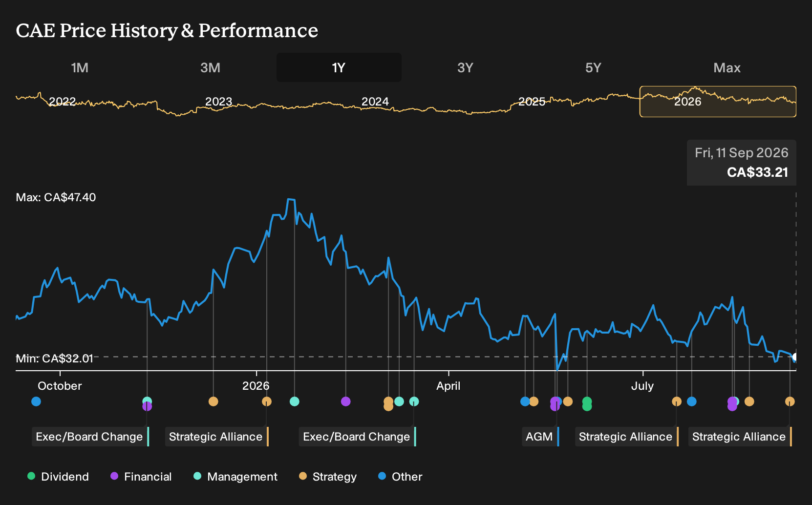Viewport: 812px width, 505px height.
Task: Click the 2022 year in the overview chart
Action: 63,102
